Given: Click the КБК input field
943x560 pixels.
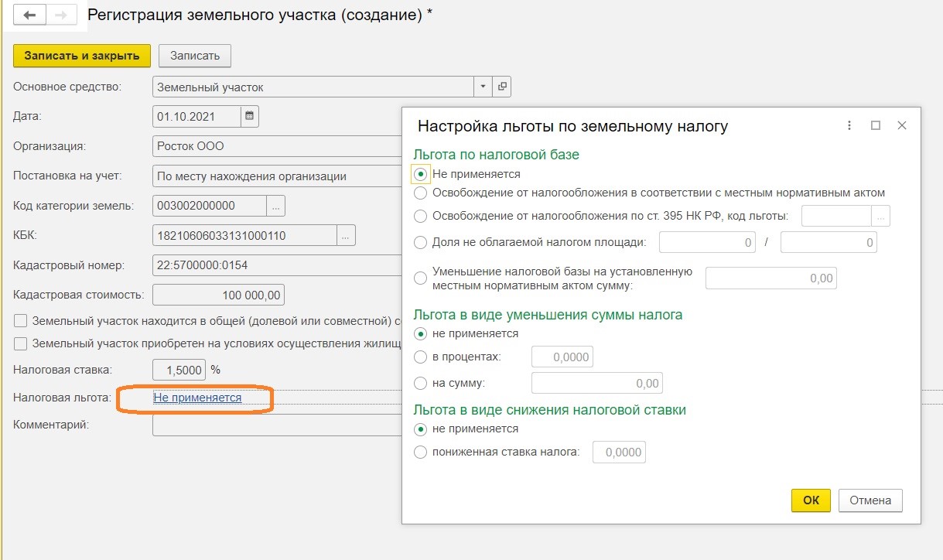Looking at the screenshot, I should tap(244, 235).
